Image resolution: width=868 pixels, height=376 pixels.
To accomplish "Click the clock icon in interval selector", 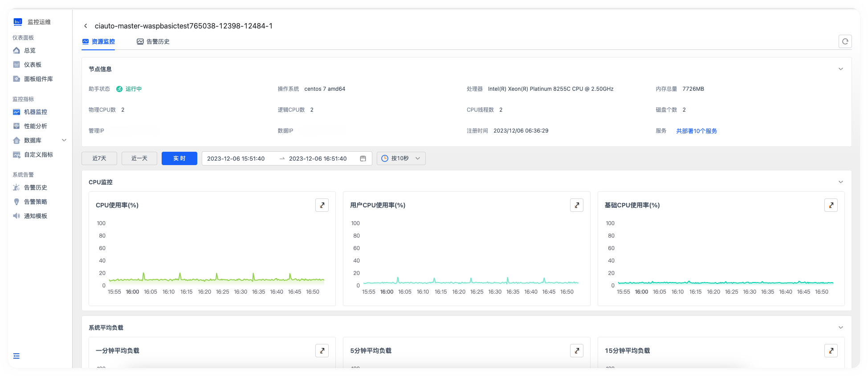I will 385,158.
